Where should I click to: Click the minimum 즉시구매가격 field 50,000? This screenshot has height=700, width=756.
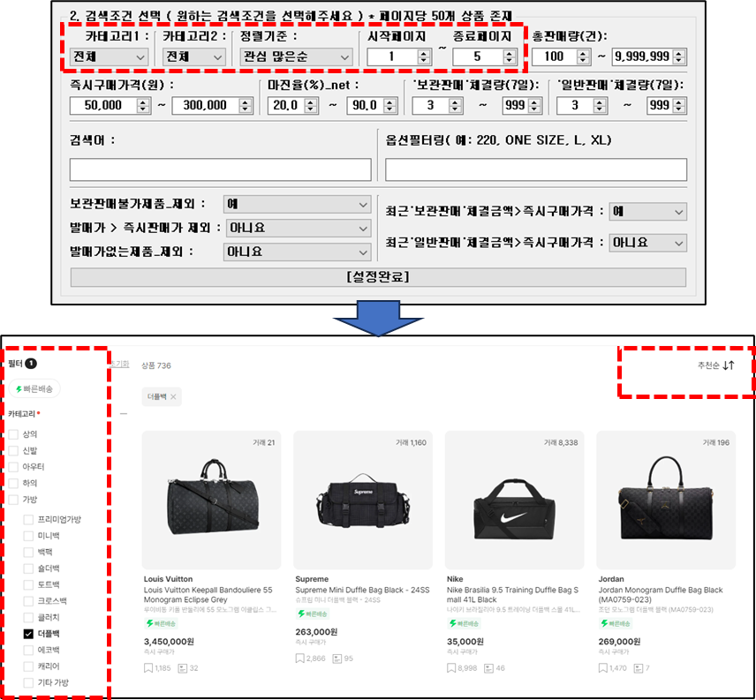coord(110,106)
